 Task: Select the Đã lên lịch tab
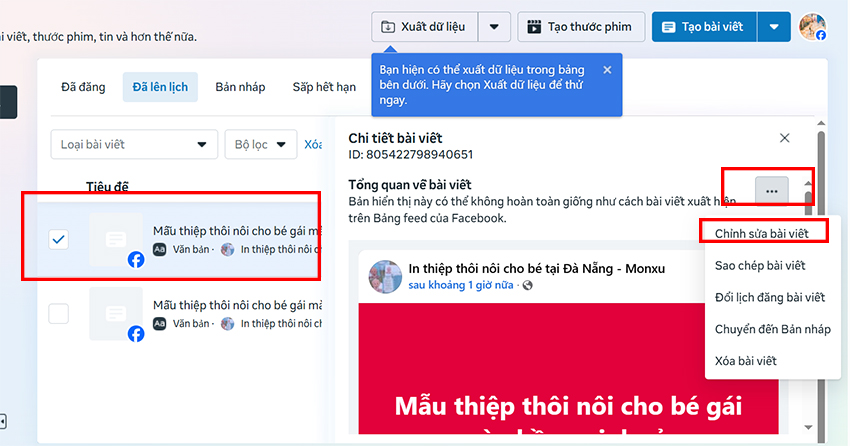[x=160, y=87]
